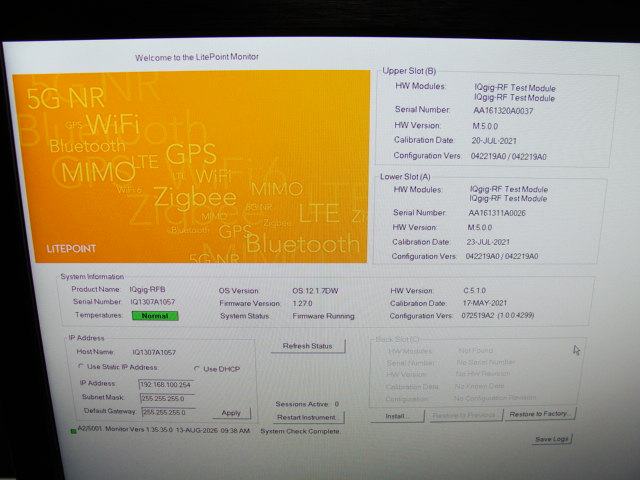
Task: Click the System Information group heading
Action: [92, 277]
